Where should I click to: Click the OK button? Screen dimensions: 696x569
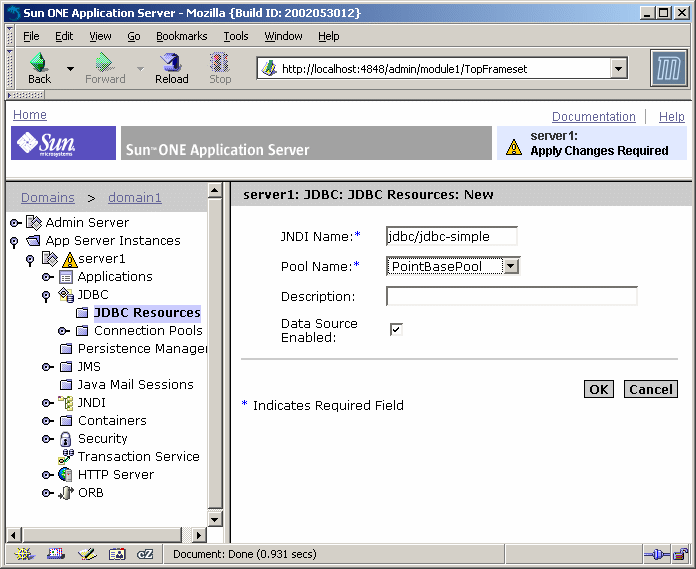pos(599,389)
